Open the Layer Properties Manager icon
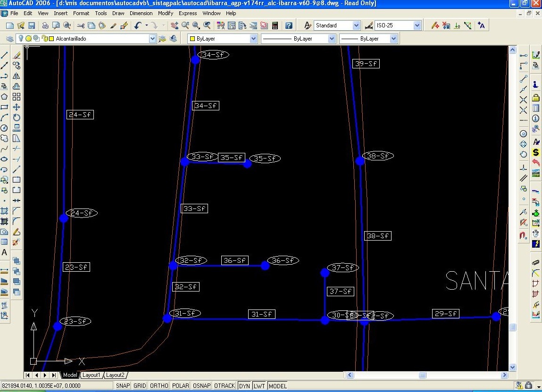This screenshot has width=542, height=392. point(9,39)
